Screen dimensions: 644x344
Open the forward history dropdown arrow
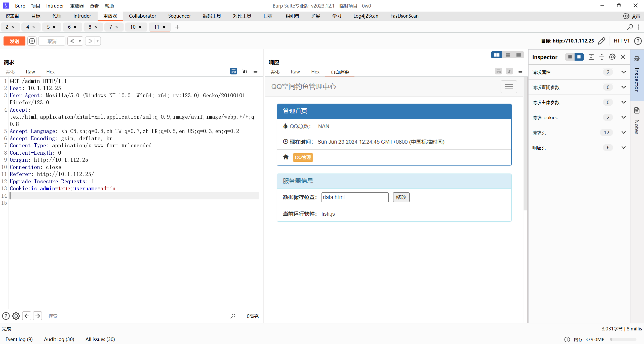point(98,41)
